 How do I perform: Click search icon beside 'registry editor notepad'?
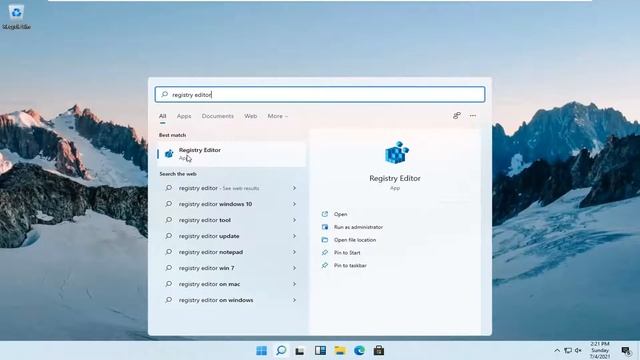[x=169, y=252]
